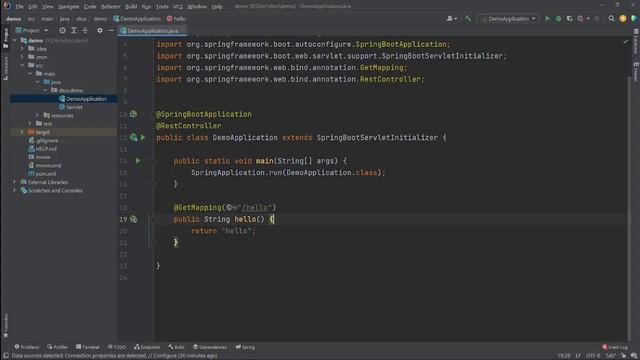Click the orange IDE update avatar icon

pyautogui.click(x=623, y=19)
